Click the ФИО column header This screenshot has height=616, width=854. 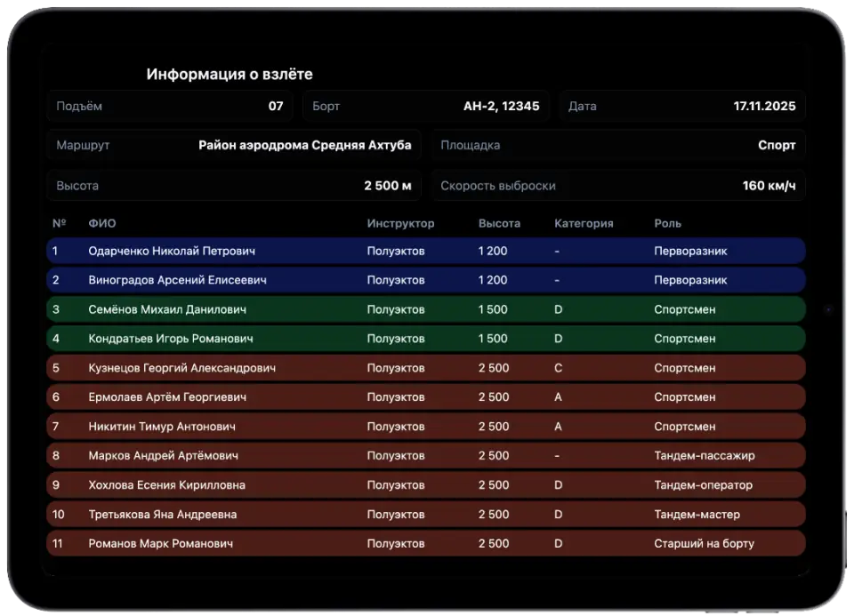[101, 223]
